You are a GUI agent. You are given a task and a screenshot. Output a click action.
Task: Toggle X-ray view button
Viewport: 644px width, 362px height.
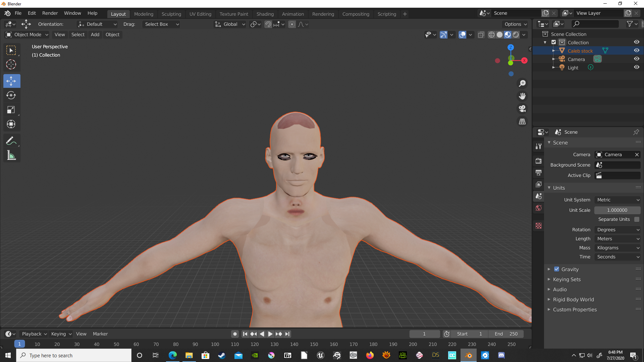pos(481,35)
